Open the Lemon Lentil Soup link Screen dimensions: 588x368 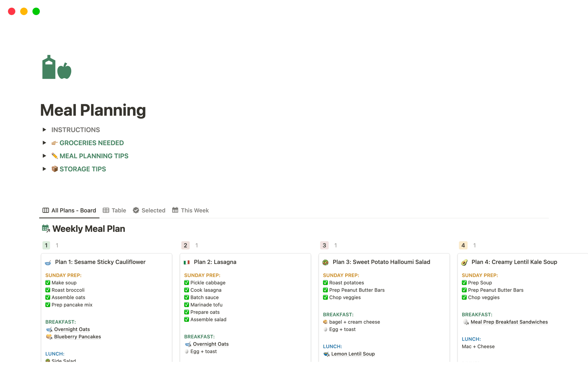[353, 354]
